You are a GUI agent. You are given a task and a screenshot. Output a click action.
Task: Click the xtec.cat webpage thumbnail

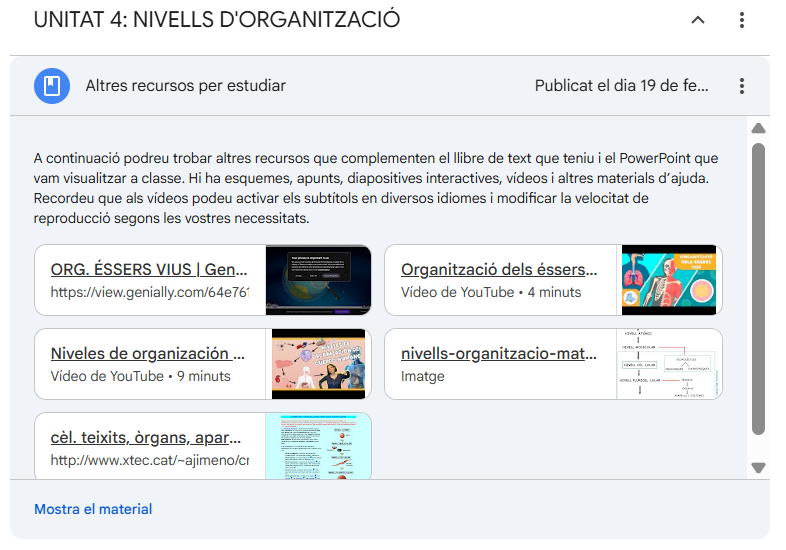point(318,448)
